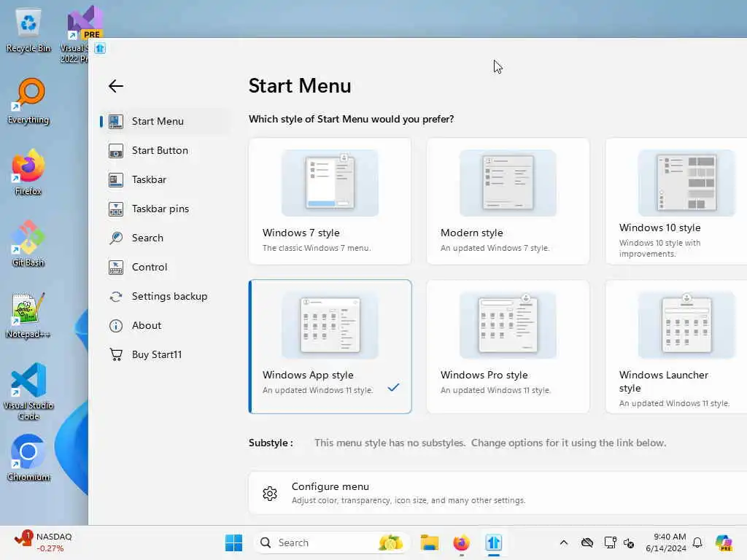This screenshot has height=560, width=747.
Task: Select the Windows App style card
Action: pos(330,346)
